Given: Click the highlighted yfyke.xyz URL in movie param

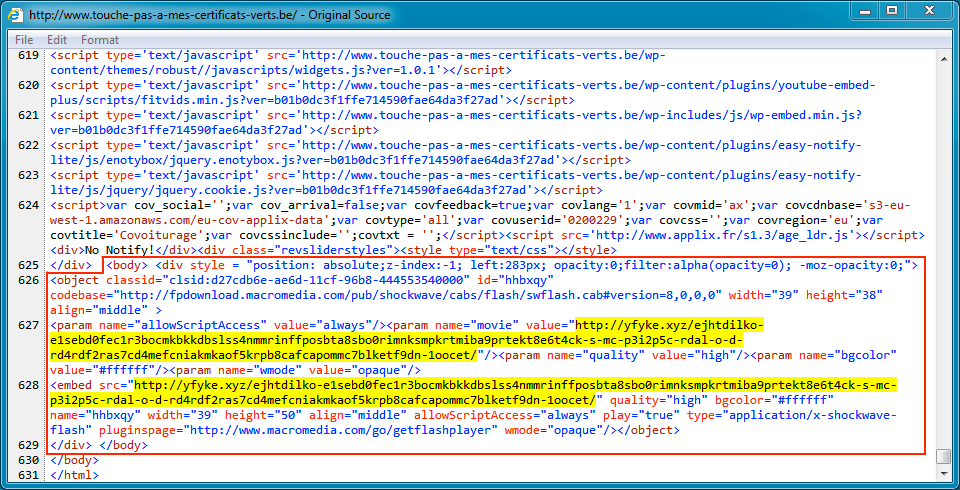Looking at the screenshot, I should pos(407,340).
